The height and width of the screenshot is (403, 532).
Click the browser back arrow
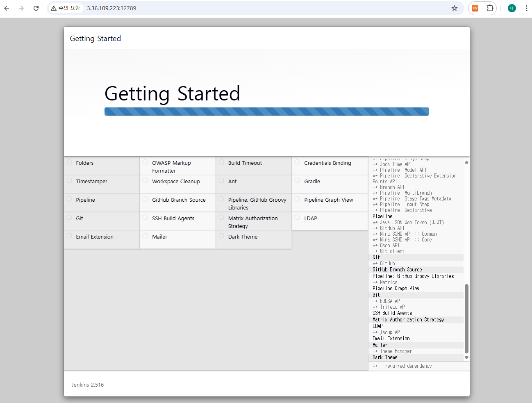pyautogui.click(x=7, y=8)
